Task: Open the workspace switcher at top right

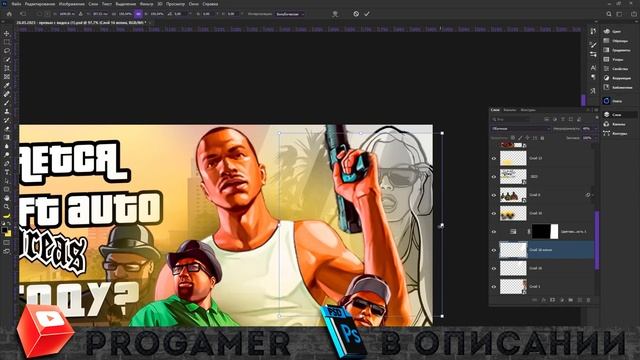Action: (619, 14)
